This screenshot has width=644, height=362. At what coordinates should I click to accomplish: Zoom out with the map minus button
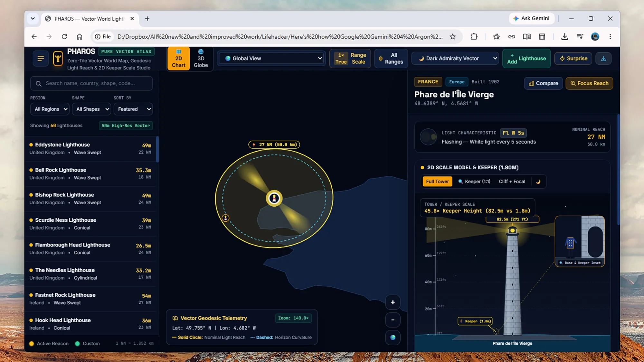click(393, 320)
